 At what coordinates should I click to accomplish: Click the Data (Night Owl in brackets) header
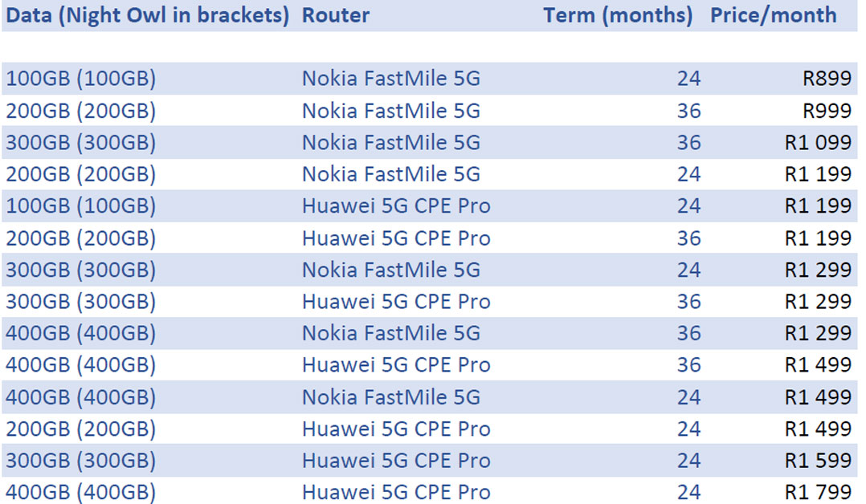tap(148, 15)
